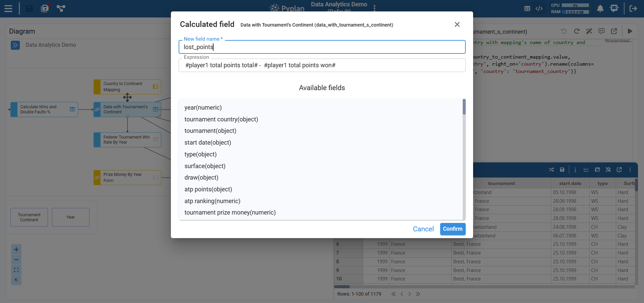This screenshot has height=303, width=644.
Task: Close the Calculated field dialog
Action: [457, 25]
